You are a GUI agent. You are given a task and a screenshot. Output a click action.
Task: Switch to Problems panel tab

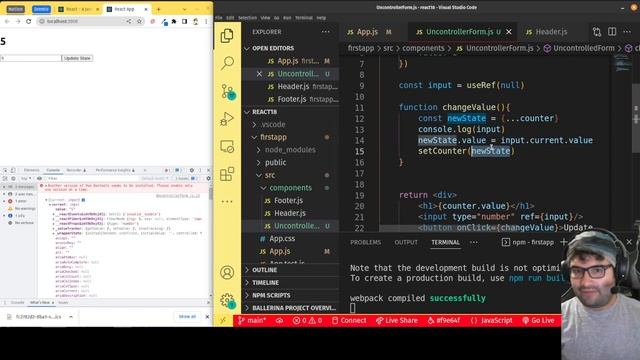click(x=365, y=242)
